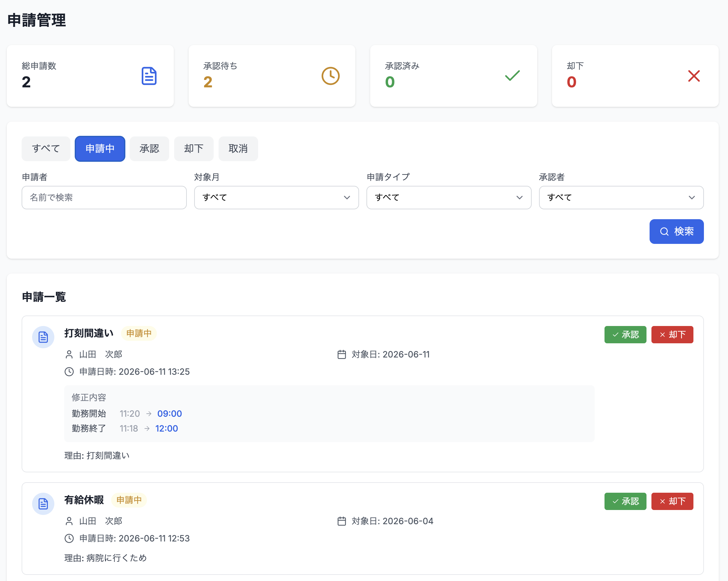This screenshot has width=728, height=581.
Task: Click the 有給休暇 request title
Action: (x=84, y=500)
